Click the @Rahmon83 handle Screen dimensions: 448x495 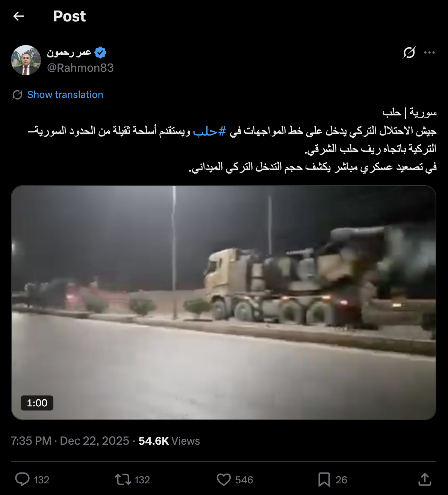[80, 68]
